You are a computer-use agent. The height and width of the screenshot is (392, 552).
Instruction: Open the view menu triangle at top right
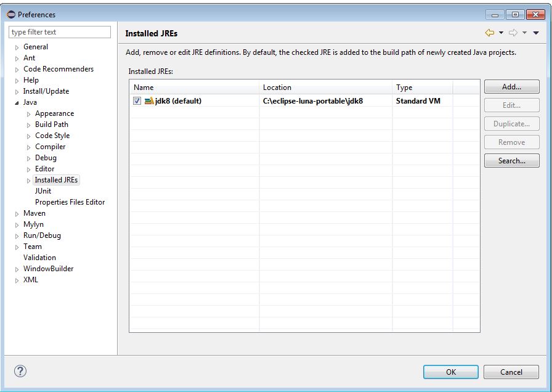pyautogui.click(x=536, y=33)
